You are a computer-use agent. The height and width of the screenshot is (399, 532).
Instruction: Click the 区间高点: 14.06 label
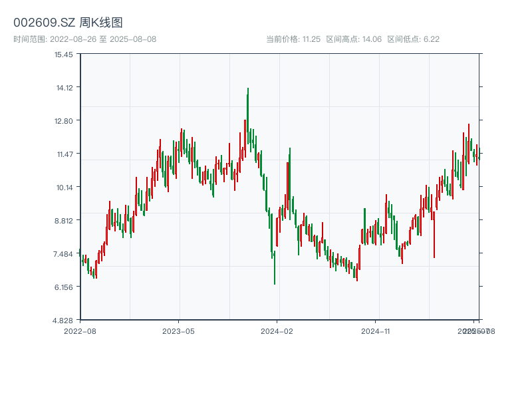[354, 39]
